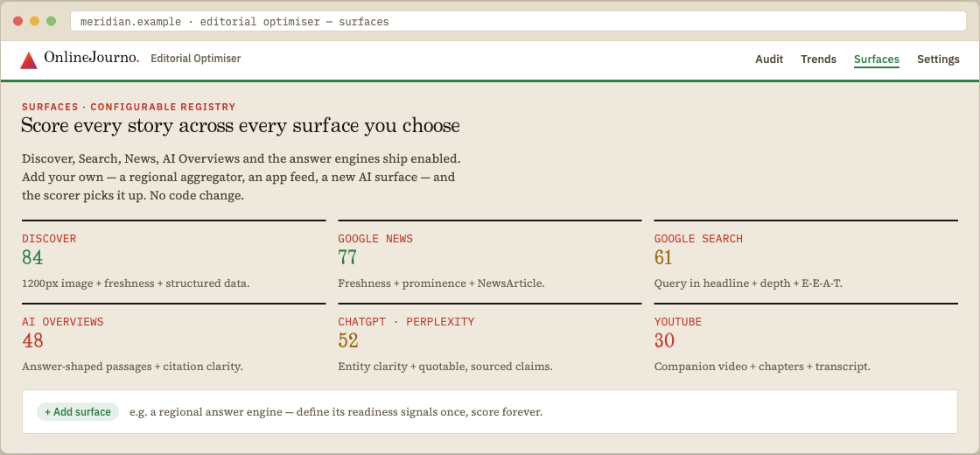Screen dimensions: 980x455
Task: Click the 'Score every story' page heading
Action: pos(241,126)
